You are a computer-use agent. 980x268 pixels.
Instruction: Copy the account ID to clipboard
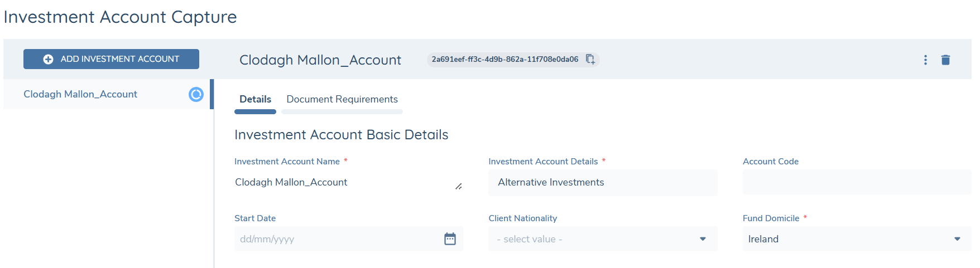tap(590, 59)
